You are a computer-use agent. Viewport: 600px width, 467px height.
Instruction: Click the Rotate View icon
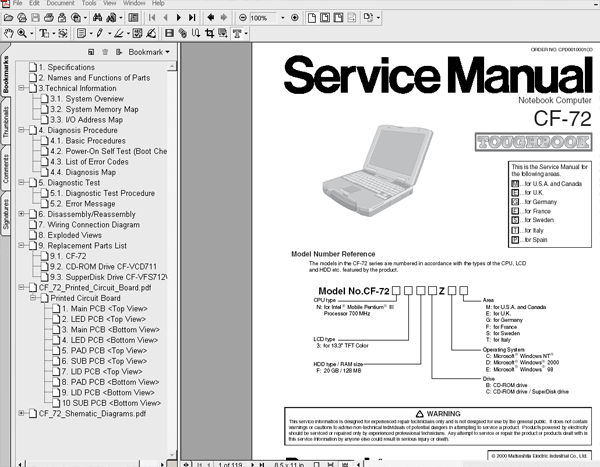pyautogui.click(x=368, y=18)
